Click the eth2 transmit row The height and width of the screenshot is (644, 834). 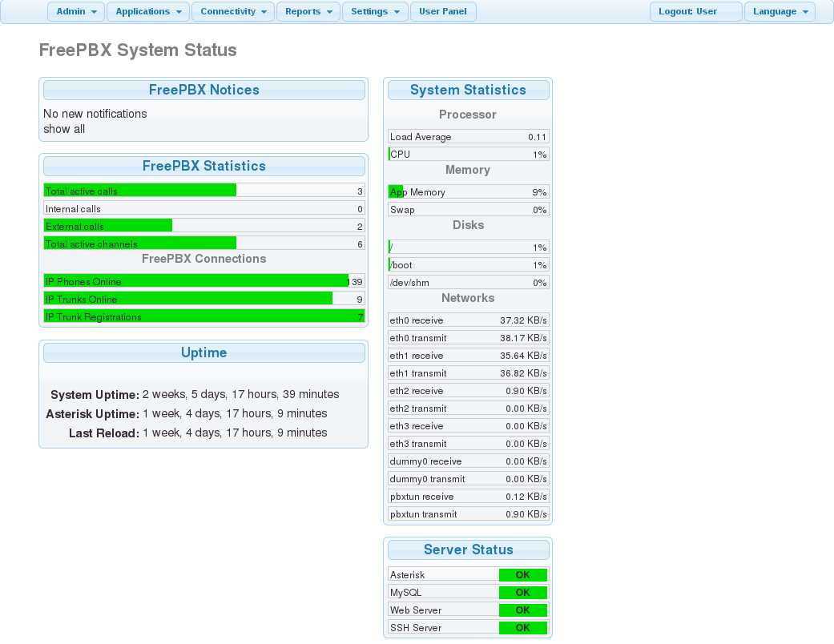[x=468, y=409]
